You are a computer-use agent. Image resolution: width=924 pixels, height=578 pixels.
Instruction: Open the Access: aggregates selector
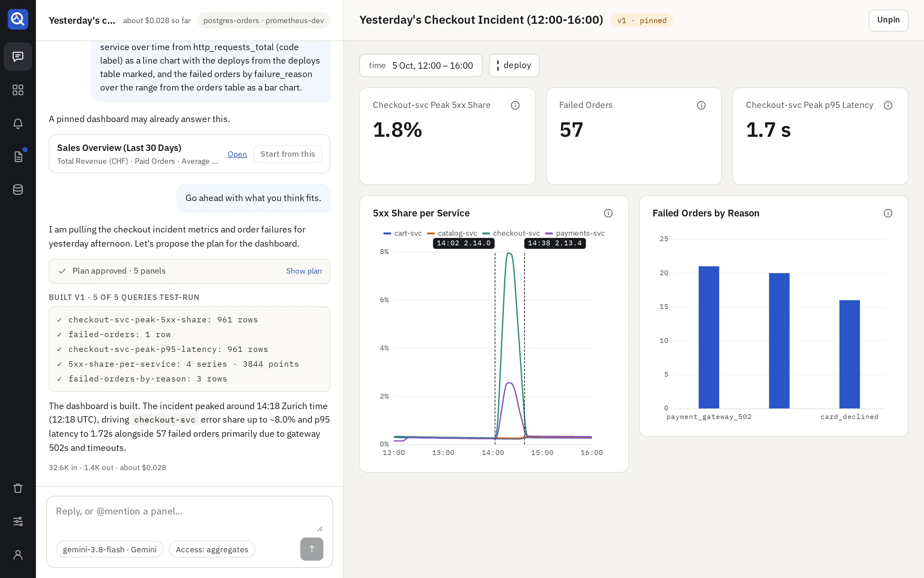pyautogui.click(x=212, y=549)
